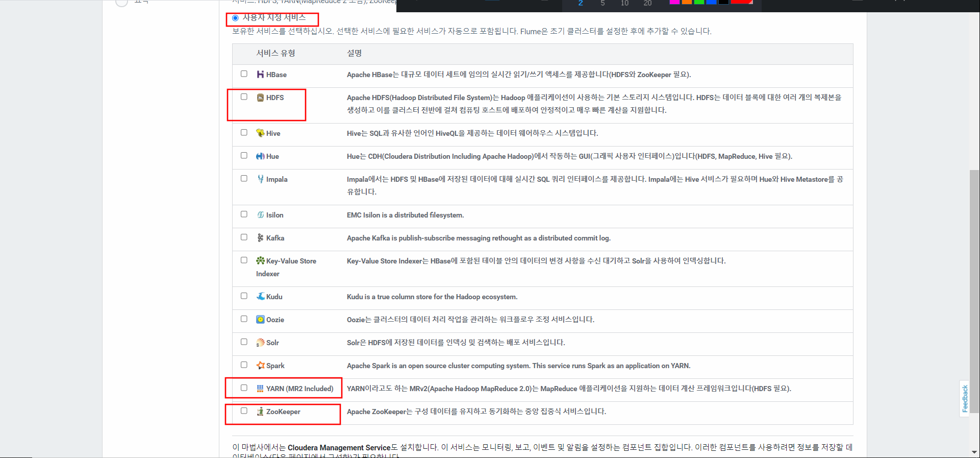Screen dimensions: 980x458
Task: Choose pen width 10 in top toolbar
Action: (x=624, y=3)
